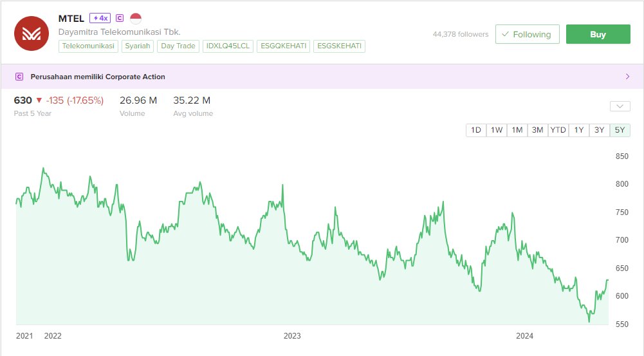644x356 pixels.
Task: Click the Past 5 Year label
Action: 32,113
